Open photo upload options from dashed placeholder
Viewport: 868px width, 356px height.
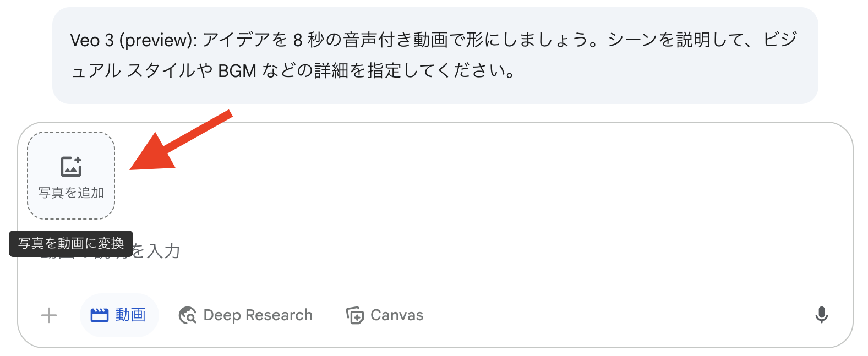(x=70, y=175)
